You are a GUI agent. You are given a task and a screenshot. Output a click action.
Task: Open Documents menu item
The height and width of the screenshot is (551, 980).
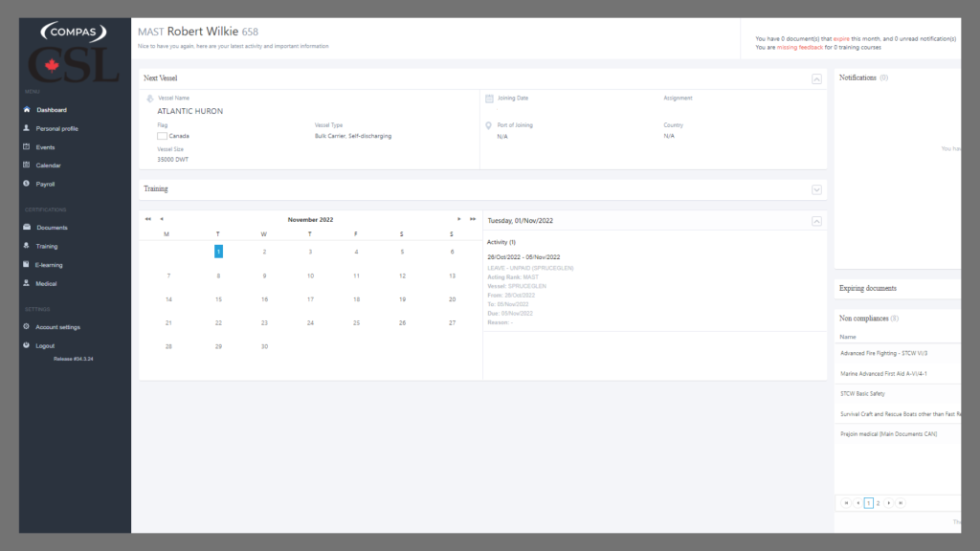pyautogui.click(x=52, y=228)
